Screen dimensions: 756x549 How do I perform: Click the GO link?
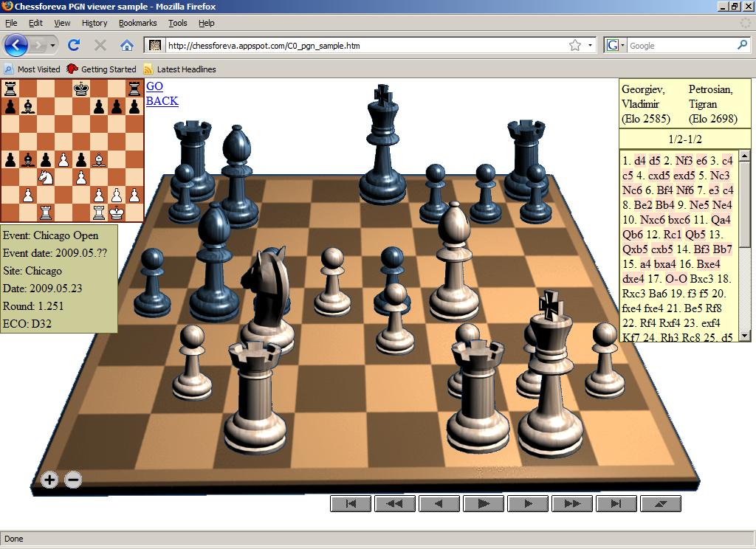[x=154, y=86]
